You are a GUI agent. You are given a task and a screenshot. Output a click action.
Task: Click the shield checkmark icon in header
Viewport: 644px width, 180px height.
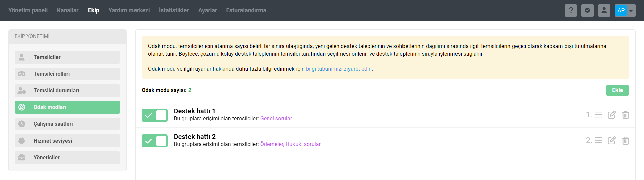pyautogui.click(x=587, y=10)
